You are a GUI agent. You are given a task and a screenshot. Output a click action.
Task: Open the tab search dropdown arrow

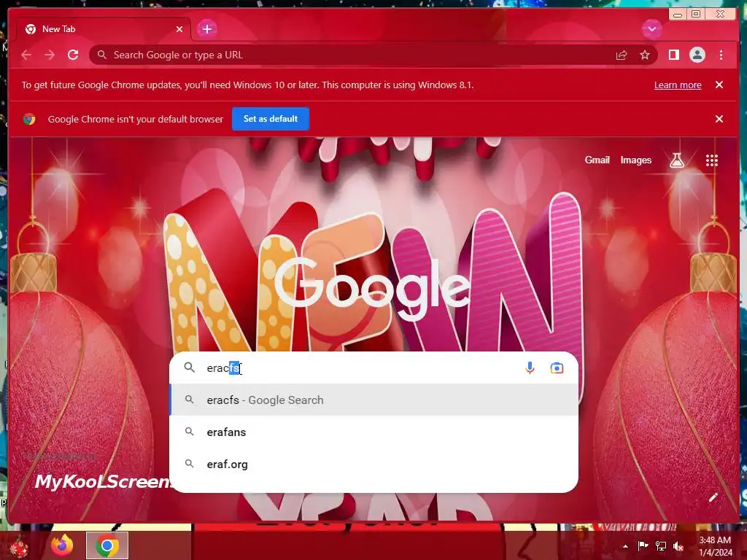(x=651, y=29)
